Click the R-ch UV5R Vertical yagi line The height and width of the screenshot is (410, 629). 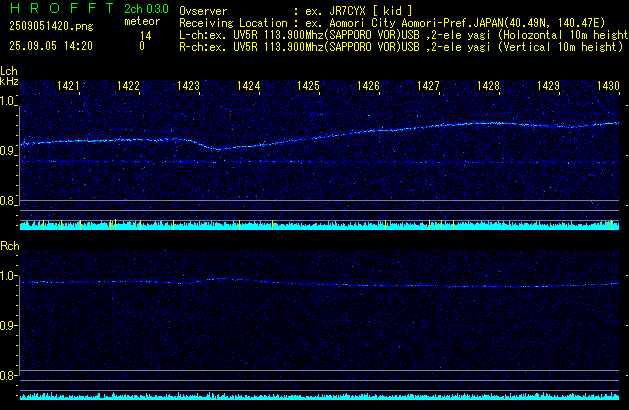401,47
